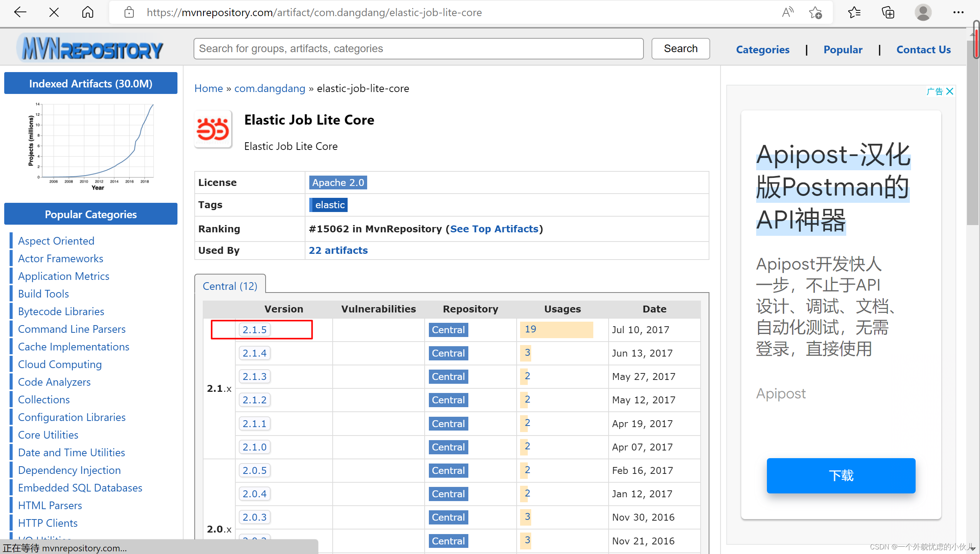Click the 3 usages link for 2.0.3
Image resolution: width=980 pixels, height=554 pixels.
(527, 517)
